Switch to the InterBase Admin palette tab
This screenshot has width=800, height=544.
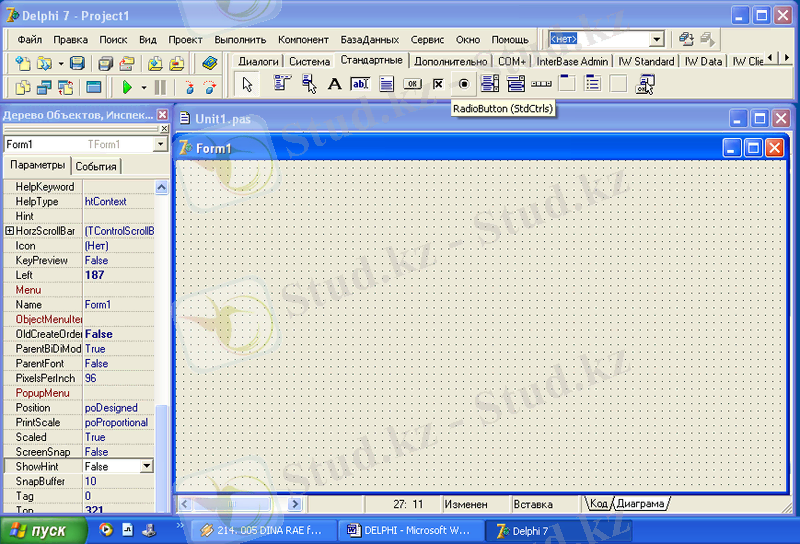coord(572,61)
